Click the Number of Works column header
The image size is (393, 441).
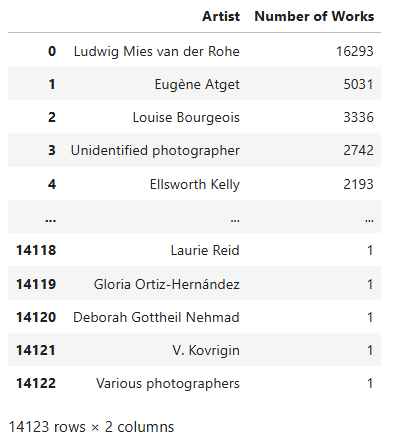click(x=314, y=16)
